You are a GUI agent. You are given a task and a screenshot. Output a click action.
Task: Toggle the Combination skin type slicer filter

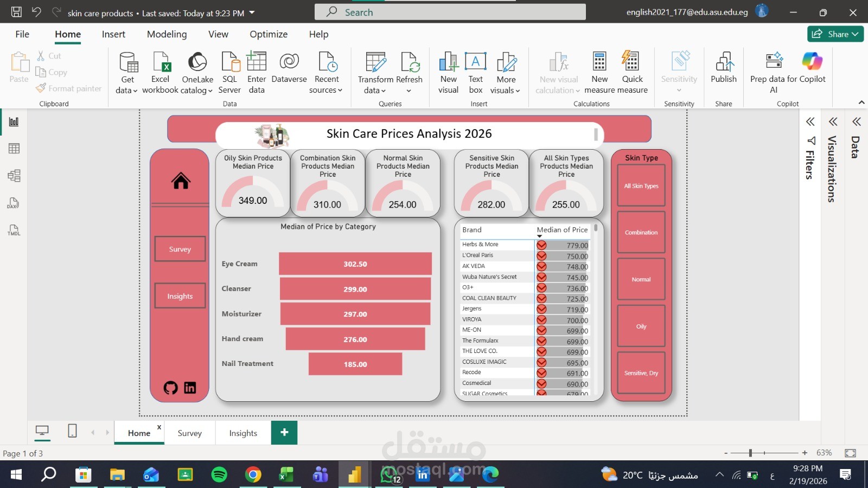641,232
